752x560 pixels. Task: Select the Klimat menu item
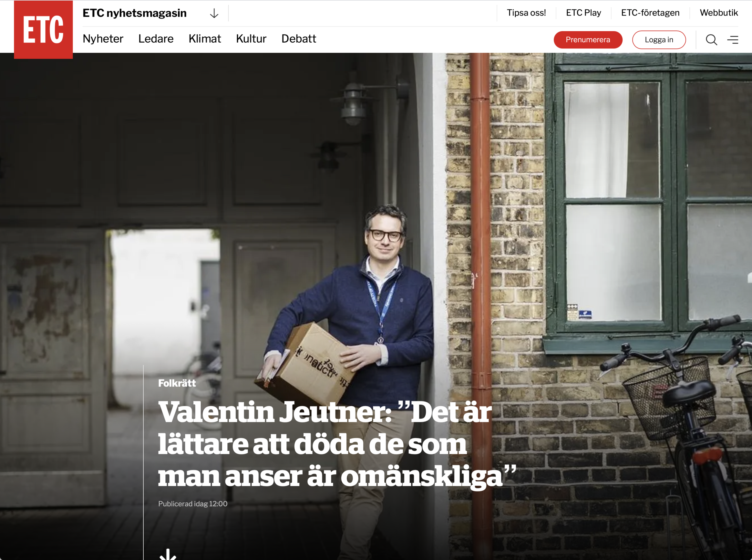[x=205, y=39]
